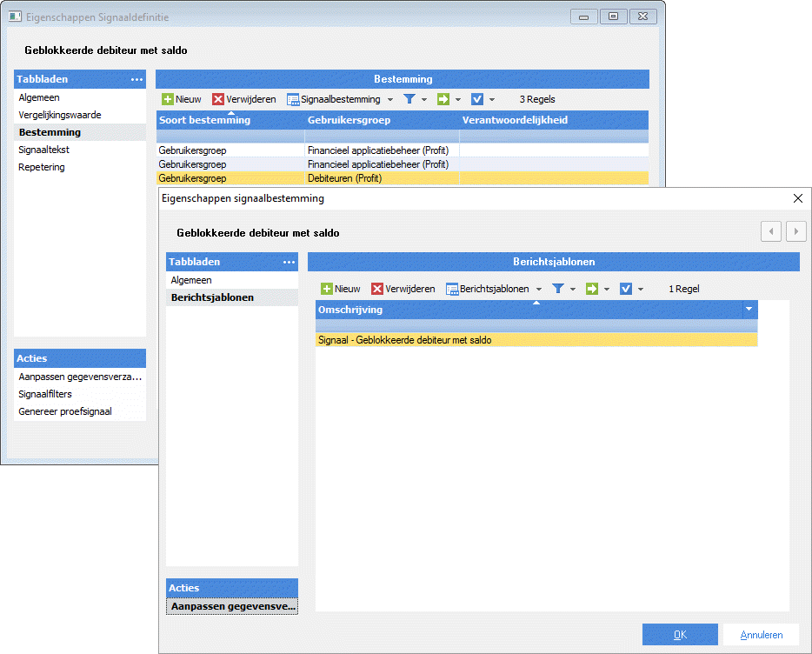Toggle the blue checkmark in Bestemming toolbar
Screen dimensions: 812x654
[x=476, y=99]
